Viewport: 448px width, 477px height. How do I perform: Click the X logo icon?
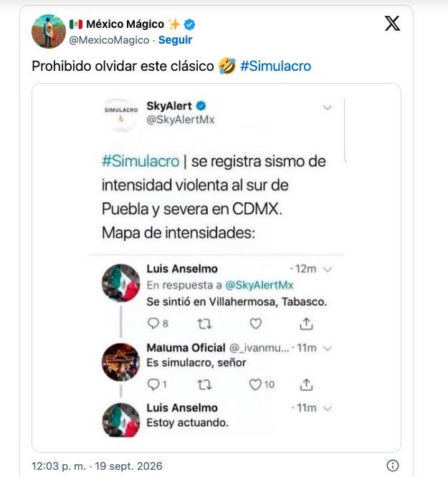392,24
